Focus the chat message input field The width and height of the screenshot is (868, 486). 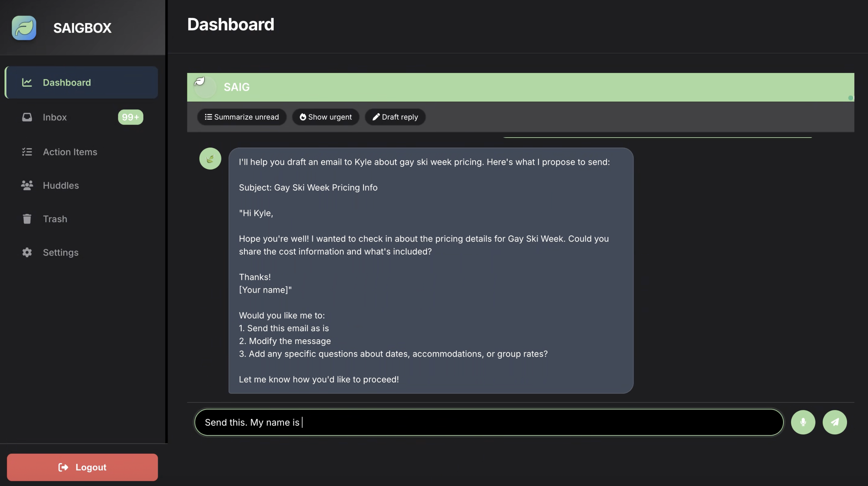489,422
